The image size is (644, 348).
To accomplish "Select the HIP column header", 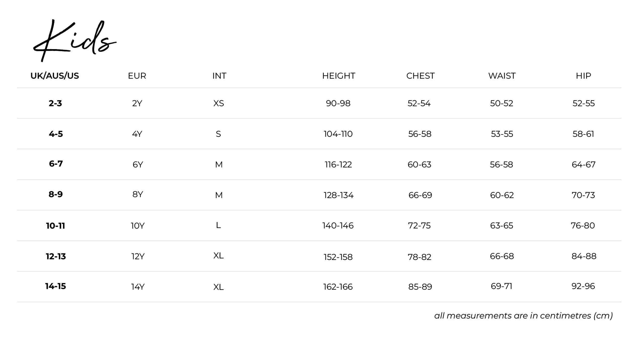I will pyautogui.click(x=583, y=76).
